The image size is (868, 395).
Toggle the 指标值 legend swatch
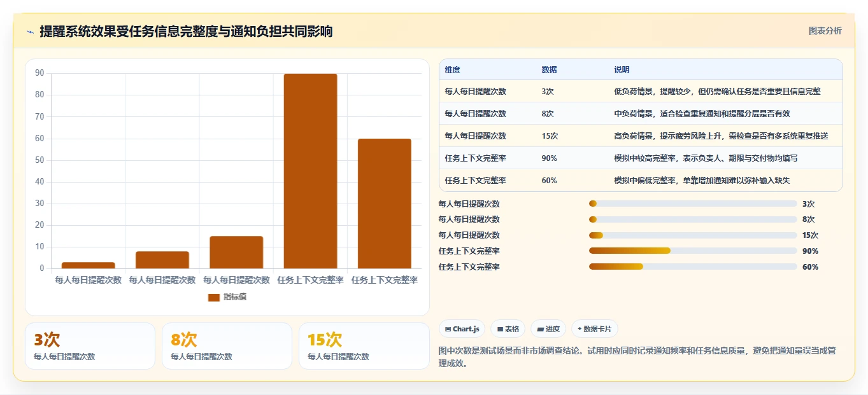click(213, 297)
